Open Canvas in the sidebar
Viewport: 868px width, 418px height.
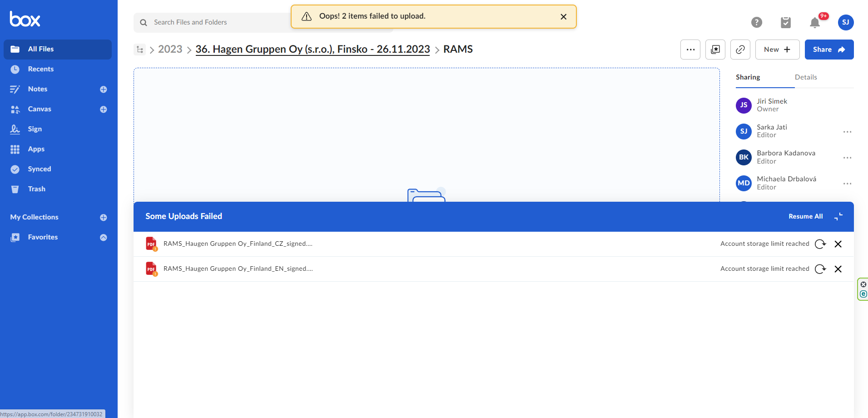click(40, 109)
